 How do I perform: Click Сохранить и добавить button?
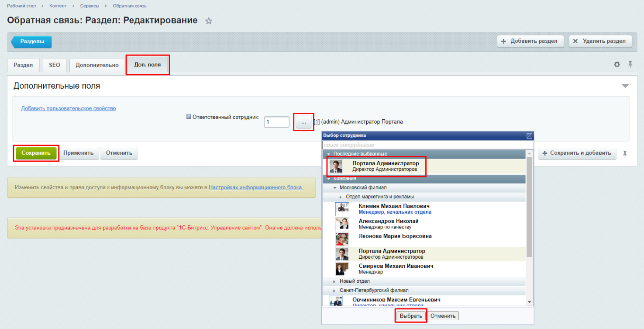click(x=577, y=153)
